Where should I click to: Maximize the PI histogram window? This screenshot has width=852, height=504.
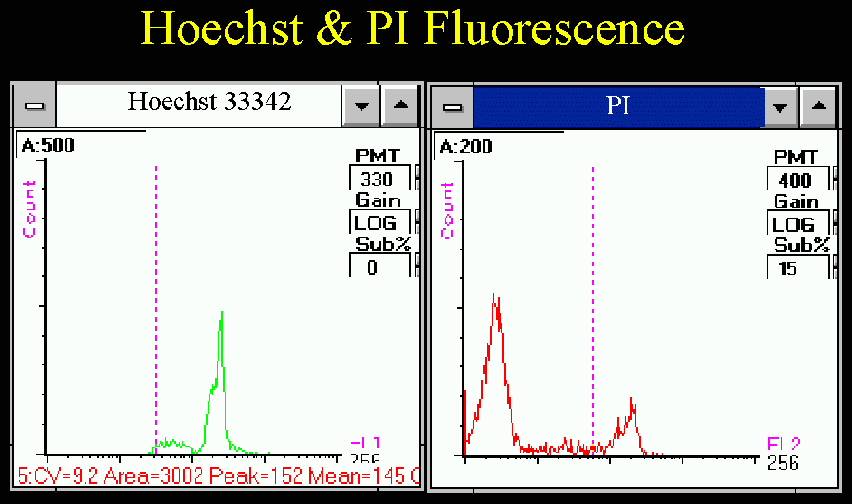pyautogui.click(x=818, y=106)
